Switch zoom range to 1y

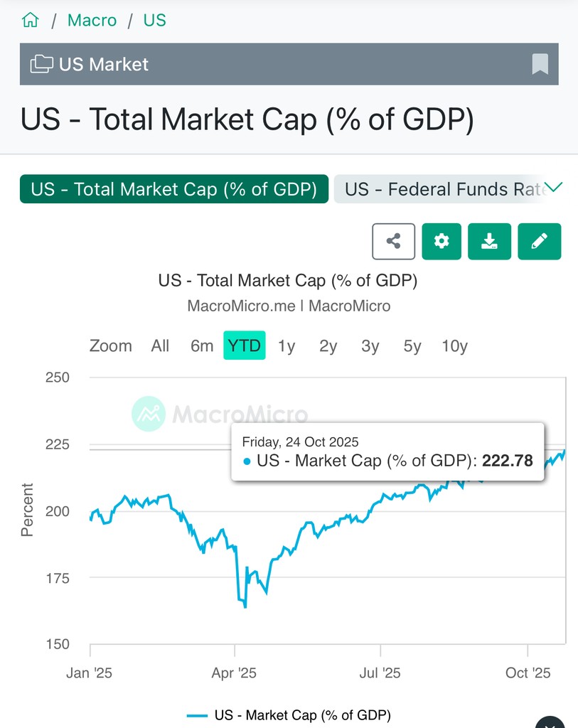[287, 346]
